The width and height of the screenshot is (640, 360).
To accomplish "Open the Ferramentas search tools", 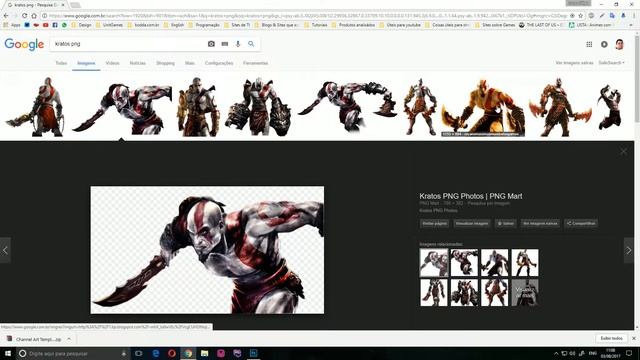I will (256, 63).
